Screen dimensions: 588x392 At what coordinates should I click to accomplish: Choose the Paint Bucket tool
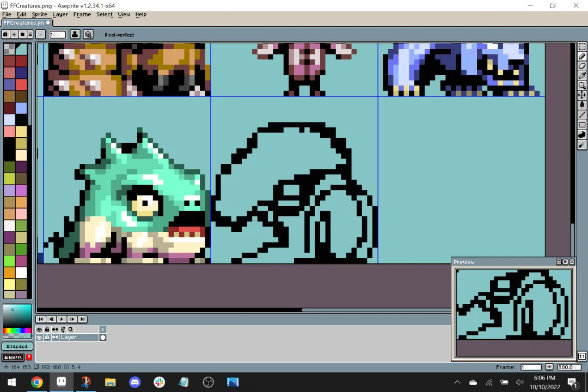pyautogui.click(x=581, y=105)
